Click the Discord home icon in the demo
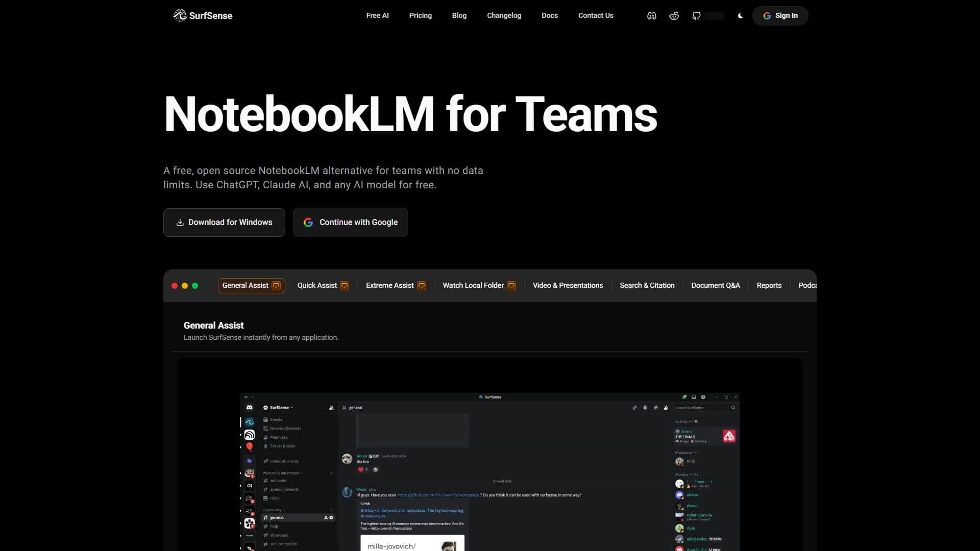The height and width of the screenshot is (551, 980). click(x=249, y=407)
